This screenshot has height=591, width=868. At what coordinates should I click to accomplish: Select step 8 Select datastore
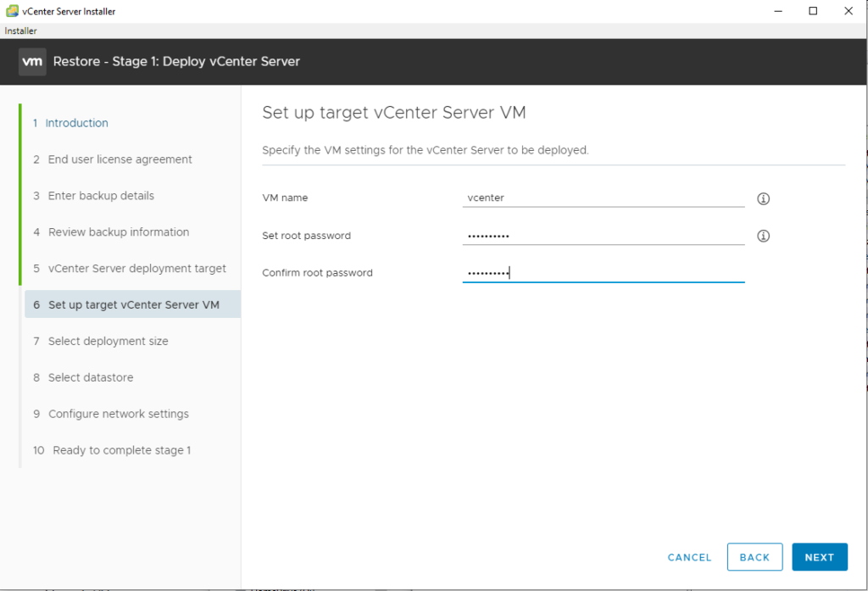pos(83,378)
